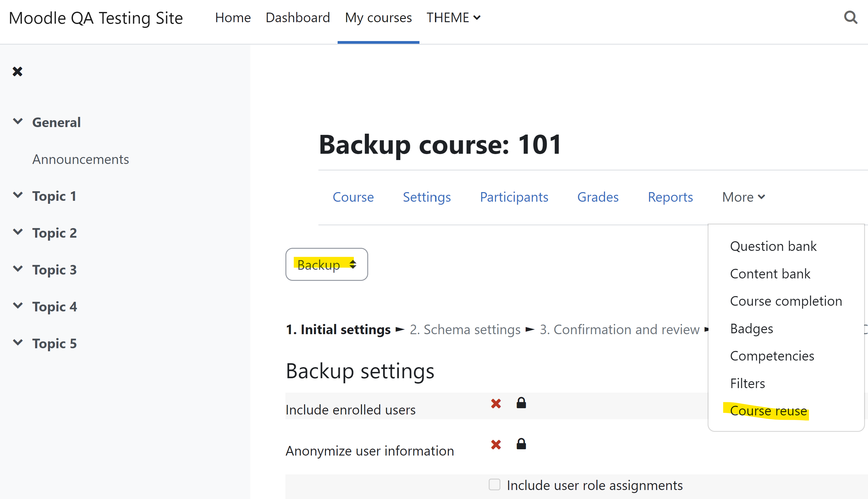Go to Home in top navigation

pos(233,18)
